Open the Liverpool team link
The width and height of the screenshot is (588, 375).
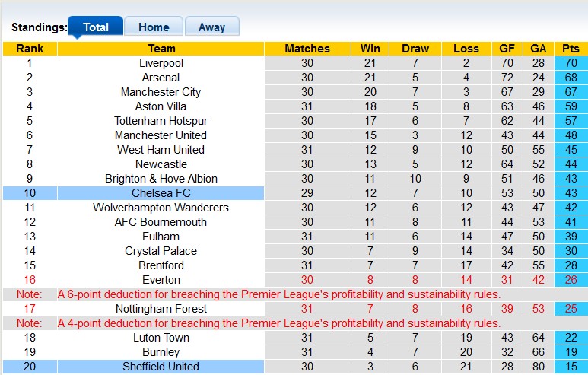pos(161,63)
